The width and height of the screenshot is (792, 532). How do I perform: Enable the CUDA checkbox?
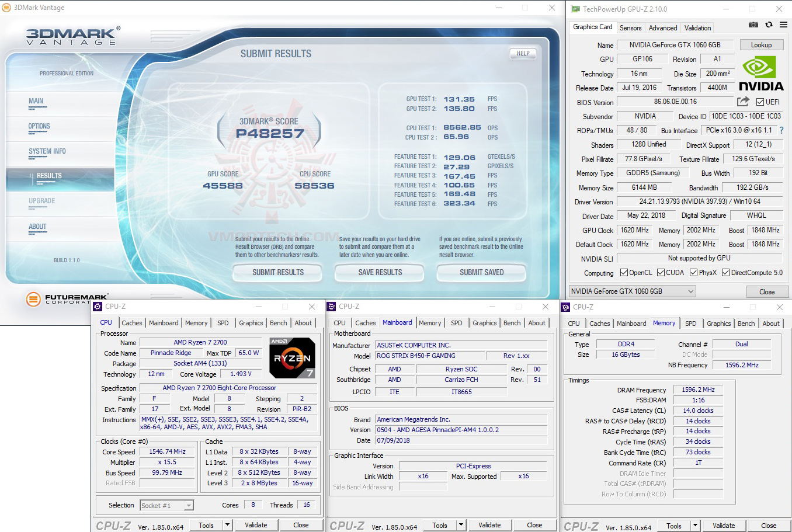pos(661,272)
